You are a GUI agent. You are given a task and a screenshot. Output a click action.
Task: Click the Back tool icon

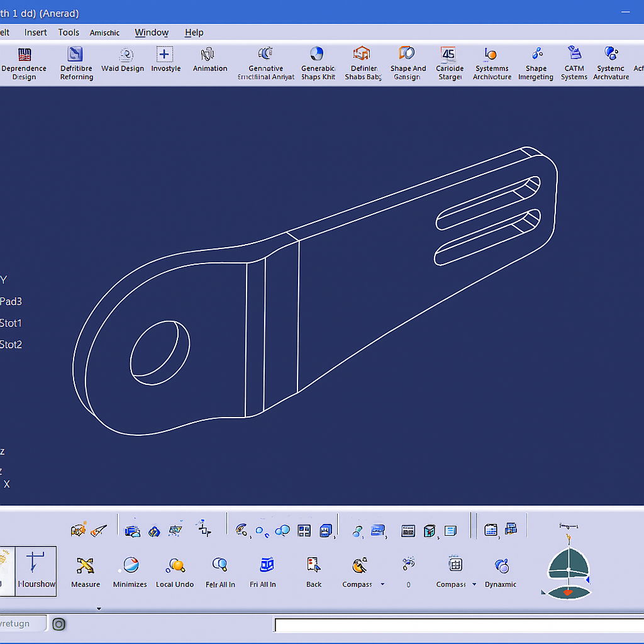314,565
